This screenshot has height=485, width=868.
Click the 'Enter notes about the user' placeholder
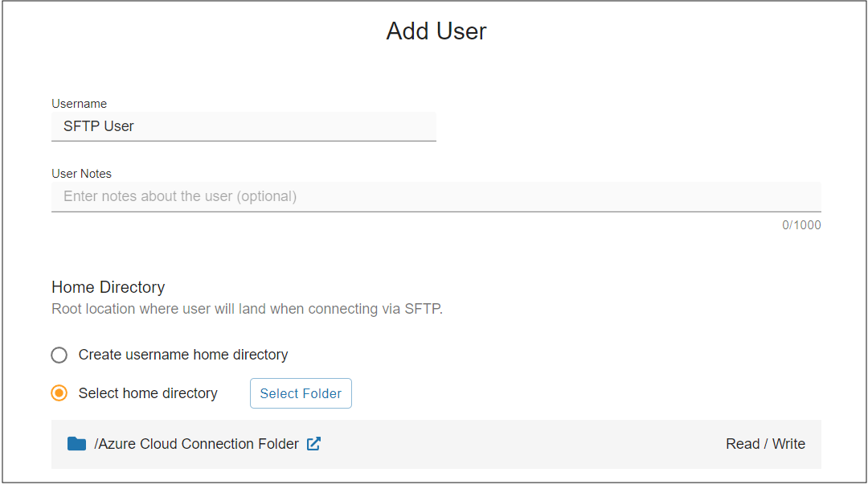[x=180, y=196]
